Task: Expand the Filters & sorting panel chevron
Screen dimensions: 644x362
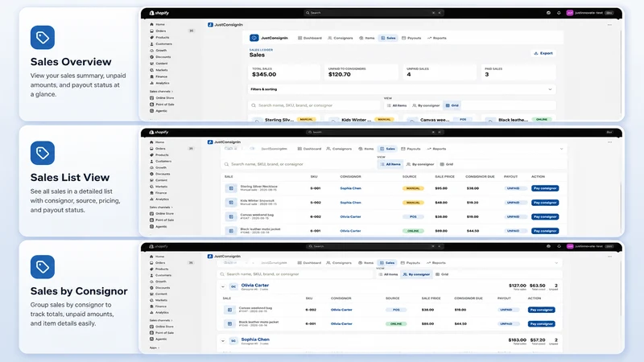Action: pos(550,89)
